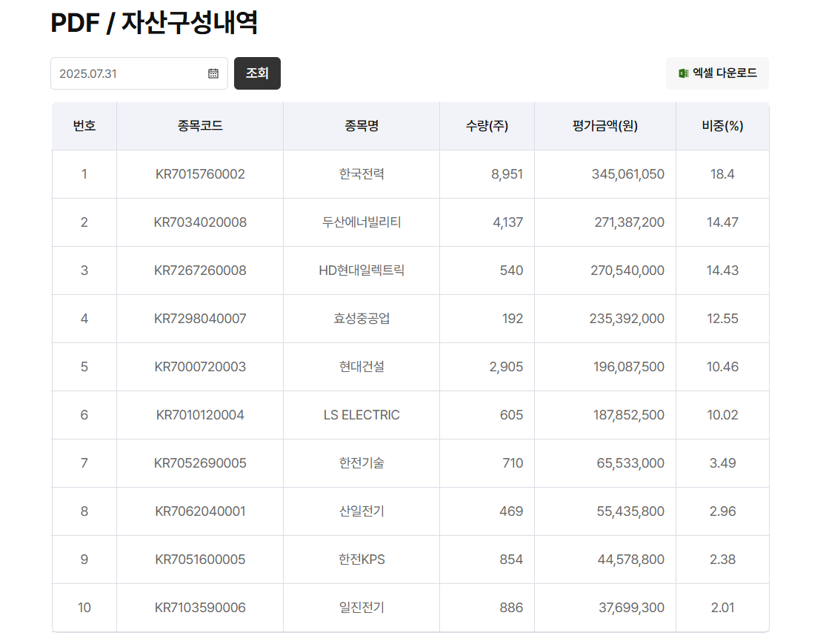Click the valuation amount 196,087,500
The image size is (826, 644).
coord(628,367)
